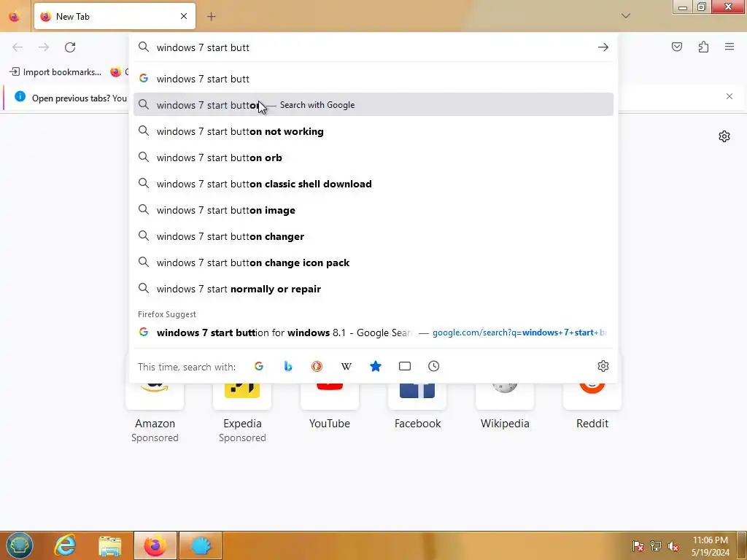Image resolution: width=747 pixels, height=560 pixels.
Task: Go back using the back arrow
Action: (18, 47)
